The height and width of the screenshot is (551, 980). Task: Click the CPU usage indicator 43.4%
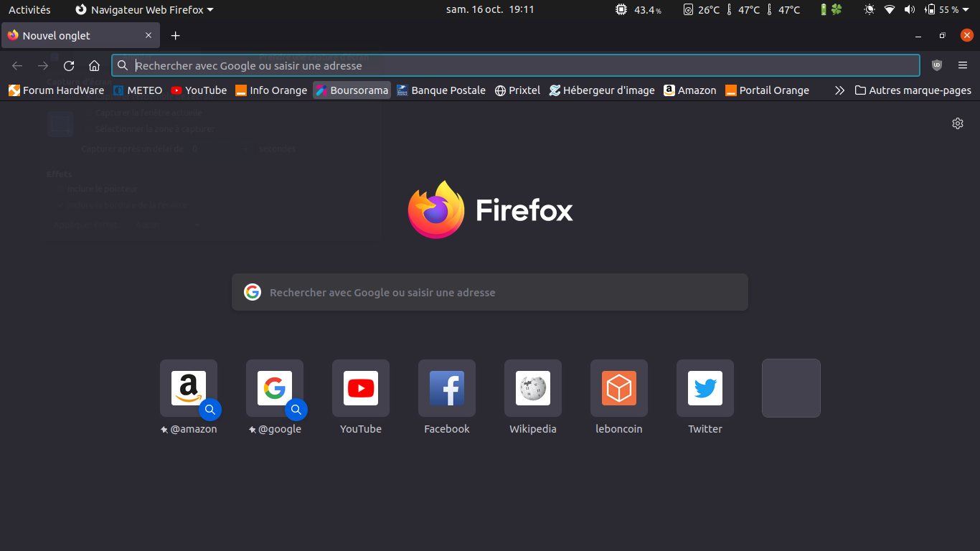[639, 10]
